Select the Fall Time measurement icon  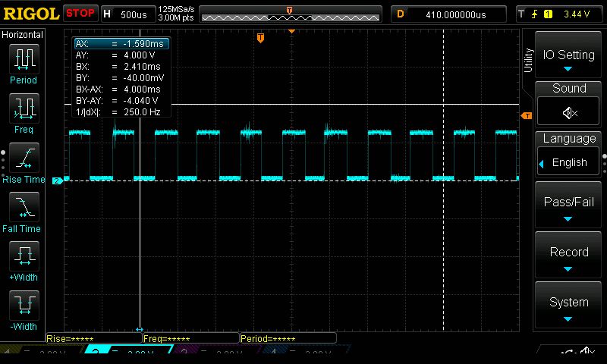tap(24, 207)
